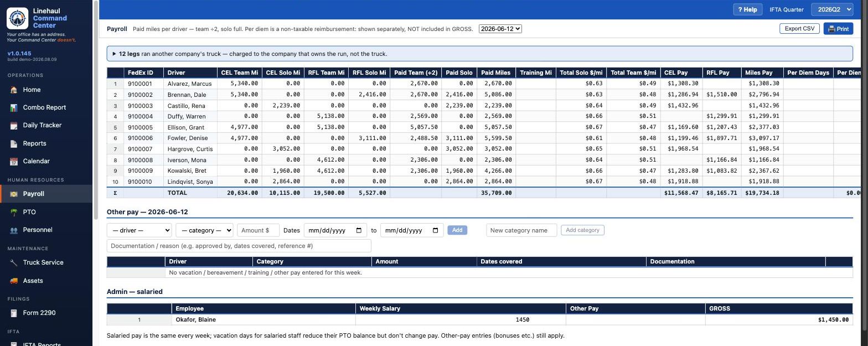Click the Documentation / reason text field
Screen dimensions: 868x346
239,246
